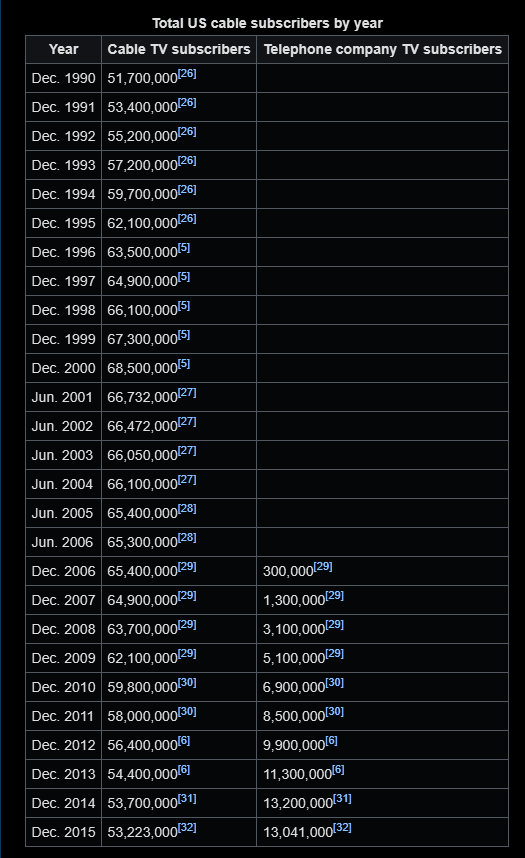
Task: Click citation 6 beside 54,400,000
Action: pyautogui.click(x=184, y=770)
